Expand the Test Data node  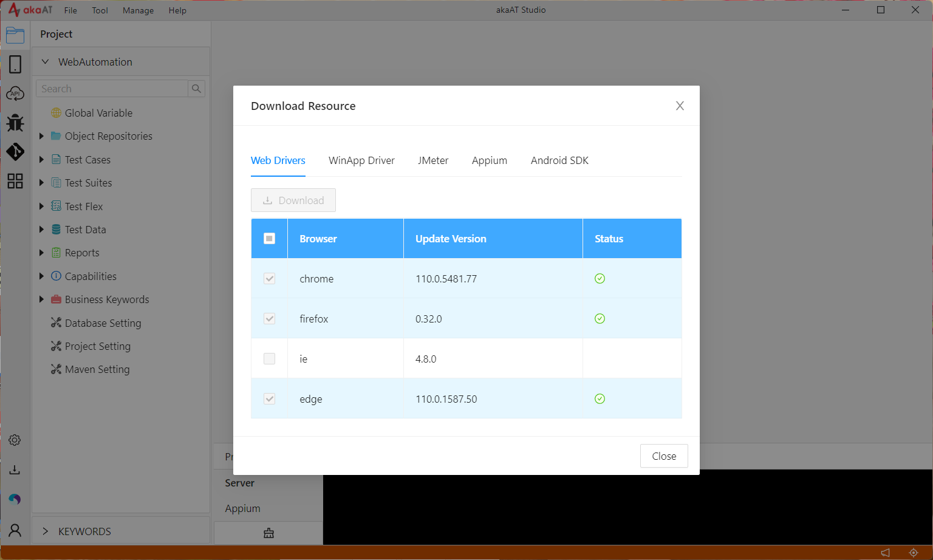tap(41, 230)
